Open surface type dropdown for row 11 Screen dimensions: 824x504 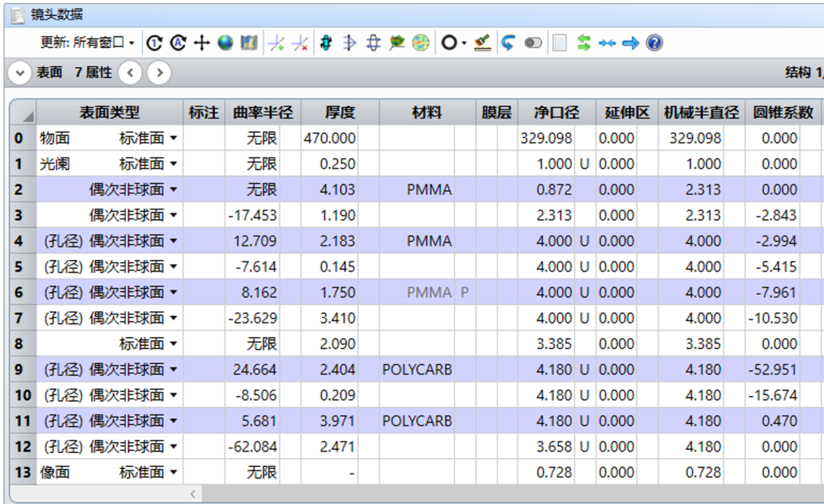pyautogui.click(x=173, y=422)
